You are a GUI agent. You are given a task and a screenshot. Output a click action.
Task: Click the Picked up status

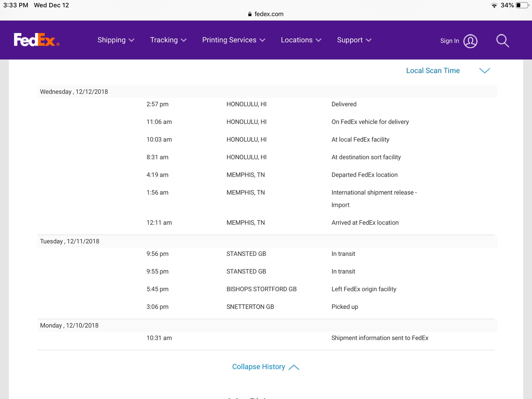[x=345, y=307]
